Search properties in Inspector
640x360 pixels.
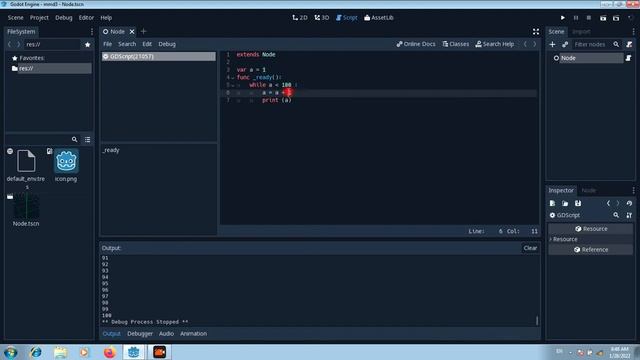click(x=616, y=215)
